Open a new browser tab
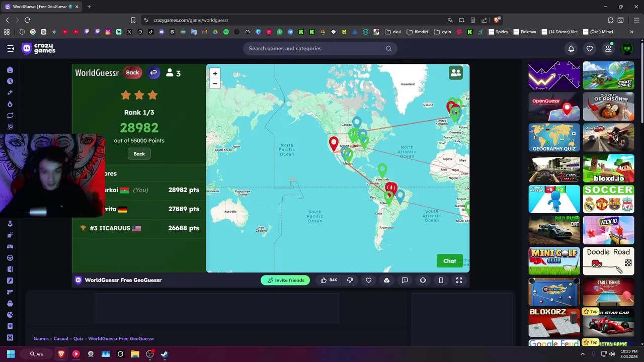The width and height of the screenshot is (644, 362). [89, 7]
